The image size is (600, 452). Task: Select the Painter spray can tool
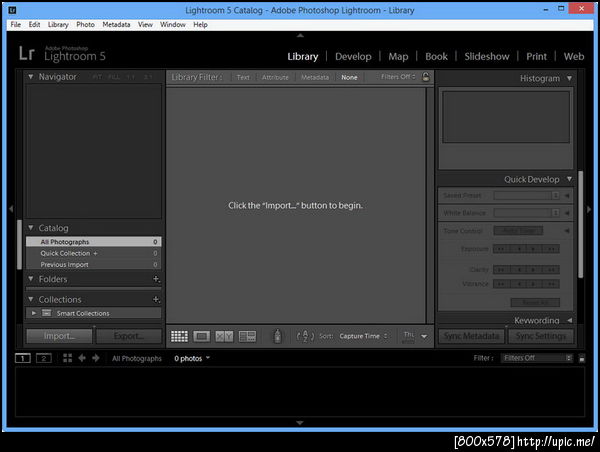pos(277,336)
